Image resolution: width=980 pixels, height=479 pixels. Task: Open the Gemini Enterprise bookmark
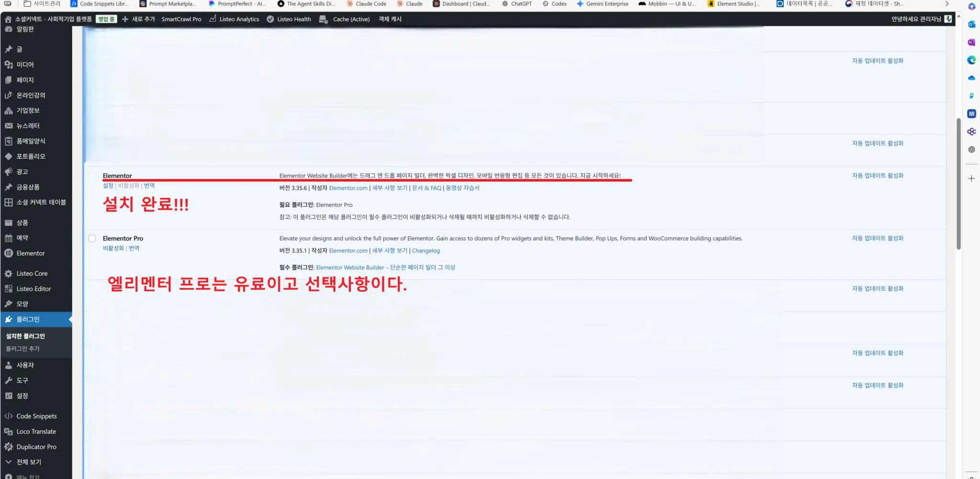point(602,4)
